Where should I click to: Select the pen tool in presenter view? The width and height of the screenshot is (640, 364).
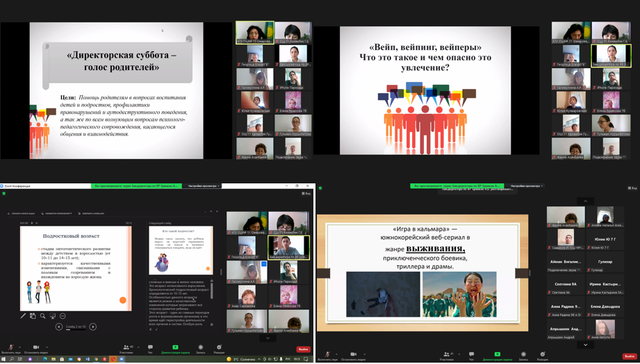(23, 316)
